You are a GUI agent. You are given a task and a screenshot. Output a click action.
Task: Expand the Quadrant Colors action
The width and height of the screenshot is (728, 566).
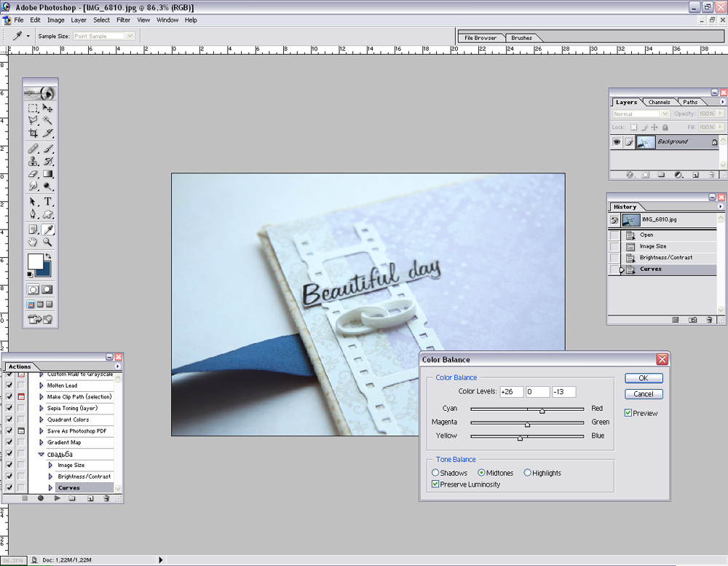41,419
